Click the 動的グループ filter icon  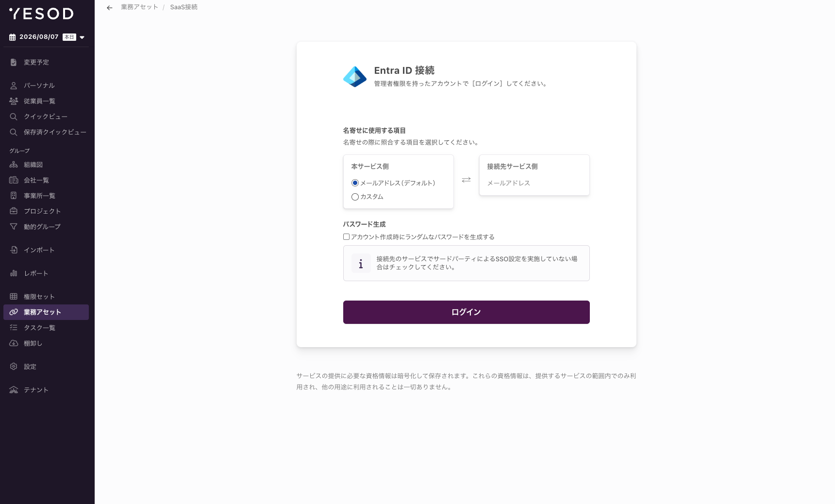pyautogui.click(x=14, y=227)
